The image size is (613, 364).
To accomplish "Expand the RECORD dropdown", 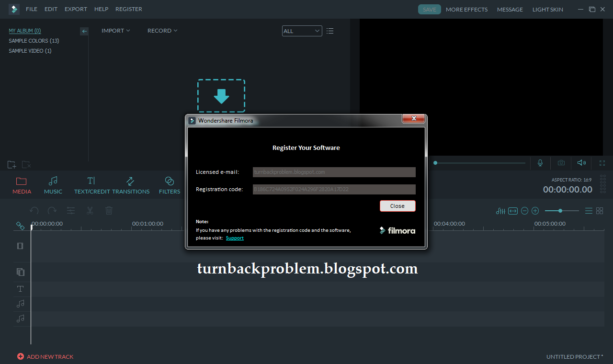I will click(162, 30).
